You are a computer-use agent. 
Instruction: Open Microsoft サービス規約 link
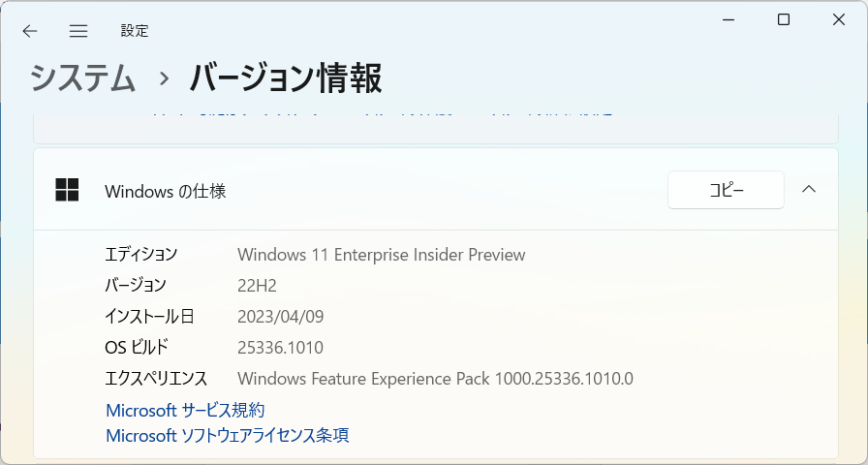185,410
